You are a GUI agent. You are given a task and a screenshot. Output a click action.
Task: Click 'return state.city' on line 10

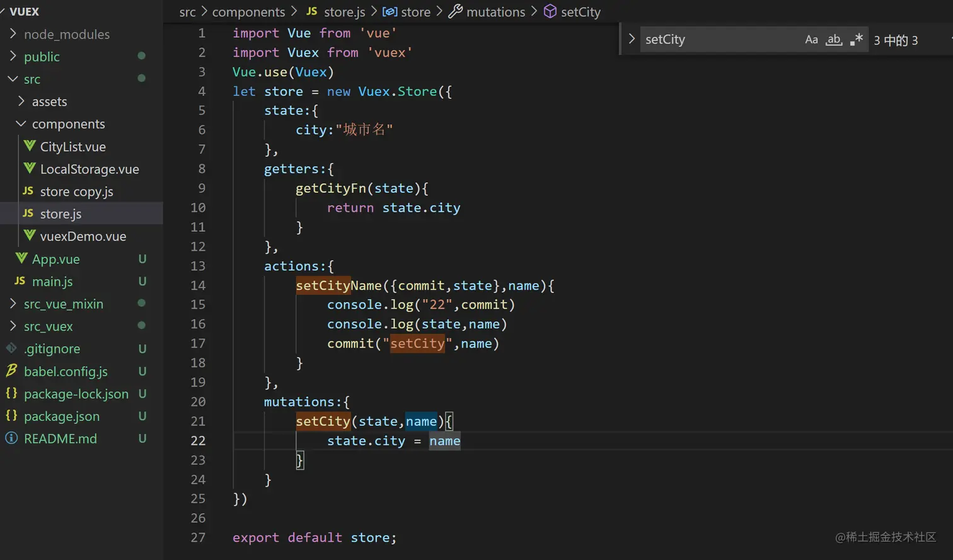click(x=393, y=208)
